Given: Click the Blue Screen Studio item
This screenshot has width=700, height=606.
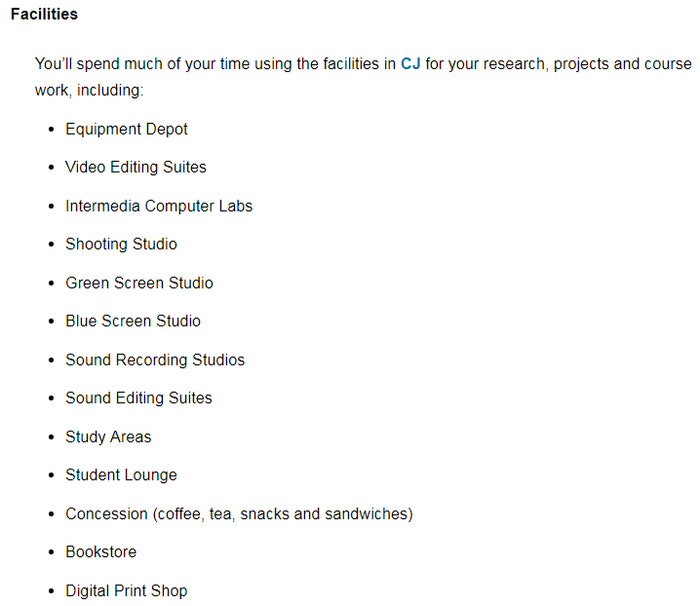Looking at the screenshot, I should pyautogui.click(x=133, y=321).
